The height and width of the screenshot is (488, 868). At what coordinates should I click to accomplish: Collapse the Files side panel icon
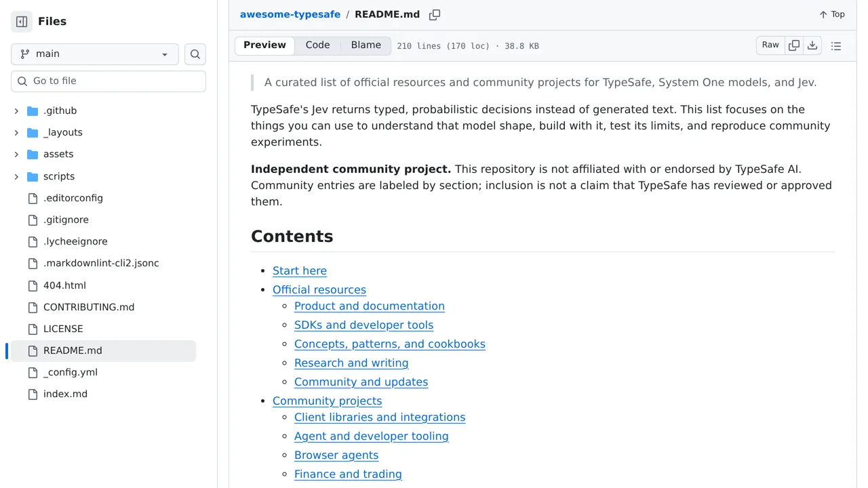coord(22,22)
